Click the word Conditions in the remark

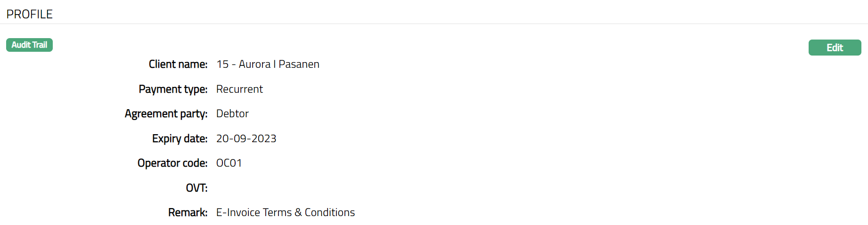click(329, 213)
